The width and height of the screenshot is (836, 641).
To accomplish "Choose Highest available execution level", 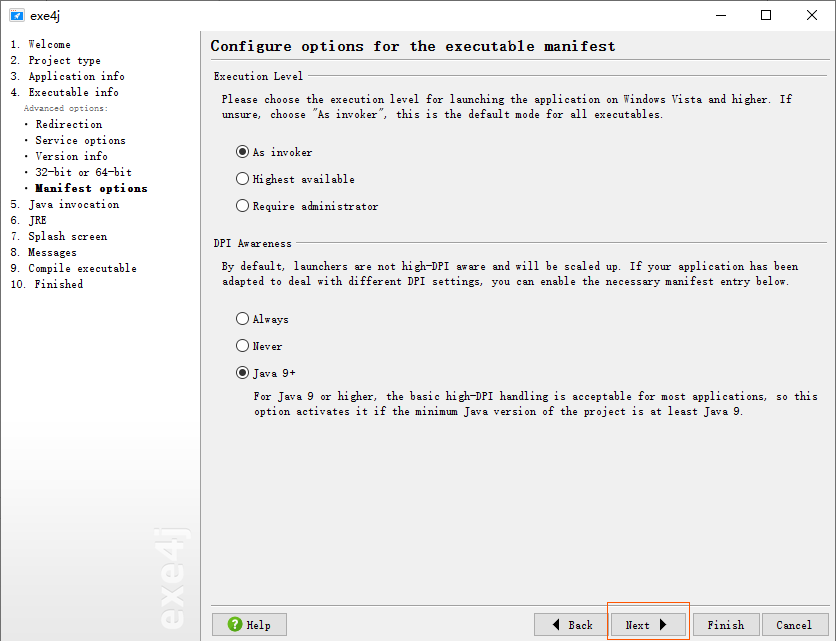I will tap(295, 179).
